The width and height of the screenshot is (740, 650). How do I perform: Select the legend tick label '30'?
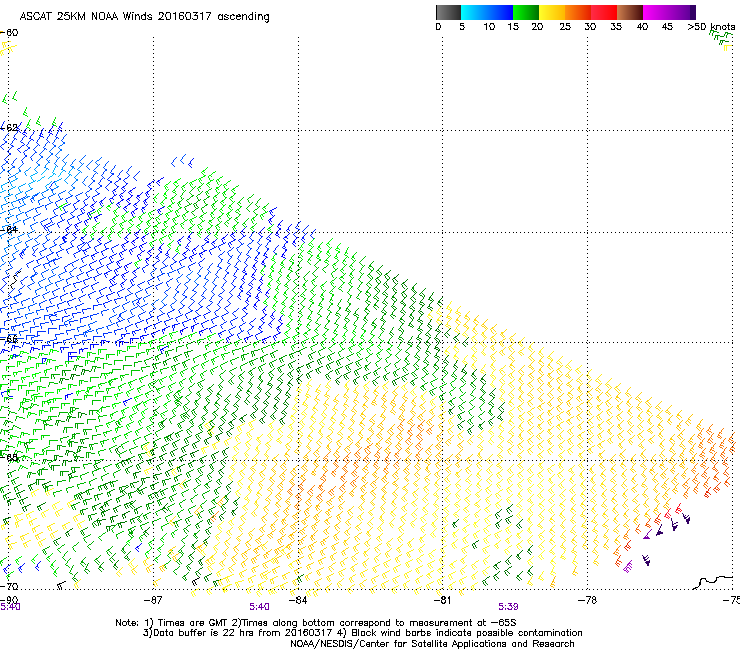pyautogui.click(x=590, y=27)
